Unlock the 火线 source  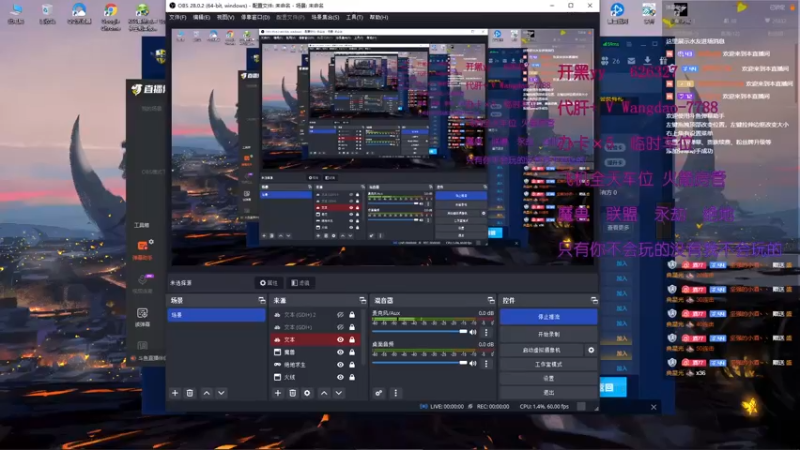point(352,377)
